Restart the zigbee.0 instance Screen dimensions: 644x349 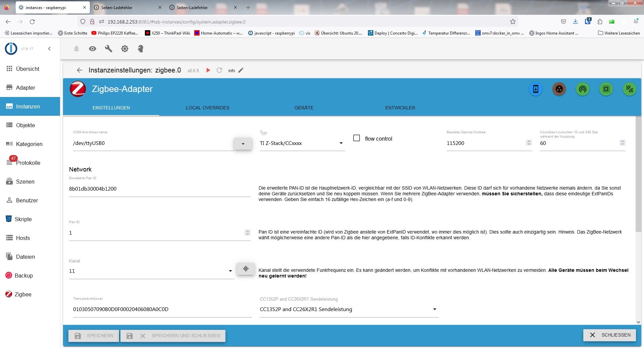coord(219,70)
